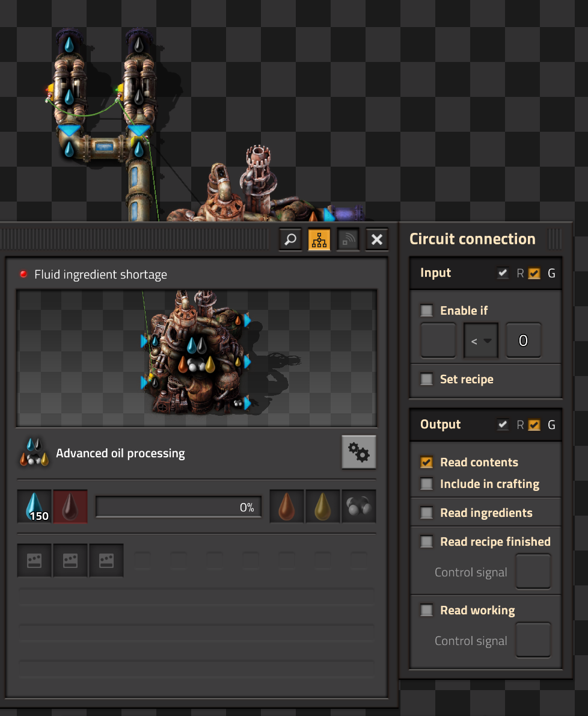The image size is (588, 716).
Task: Click the horizontal pipe between the tanks
Action: click(x=103, y=147)
